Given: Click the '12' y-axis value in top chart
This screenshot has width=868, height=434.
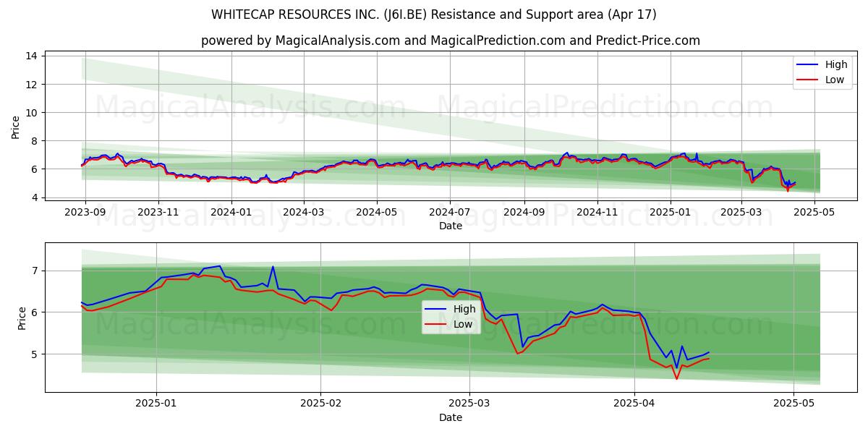Looking at the screenshot, I should [x=33, y=84].
